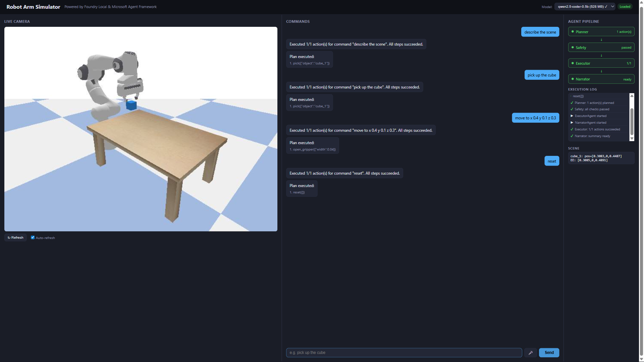
Task: Click the NarratorAgent started log entry
Action: click(590, 123)
